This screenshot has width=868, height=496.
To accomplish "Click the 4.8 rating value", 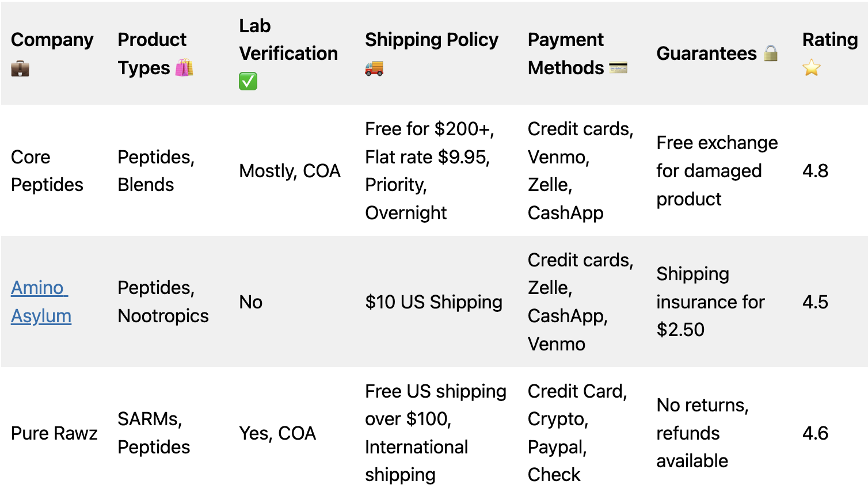I will pos(815,171).
